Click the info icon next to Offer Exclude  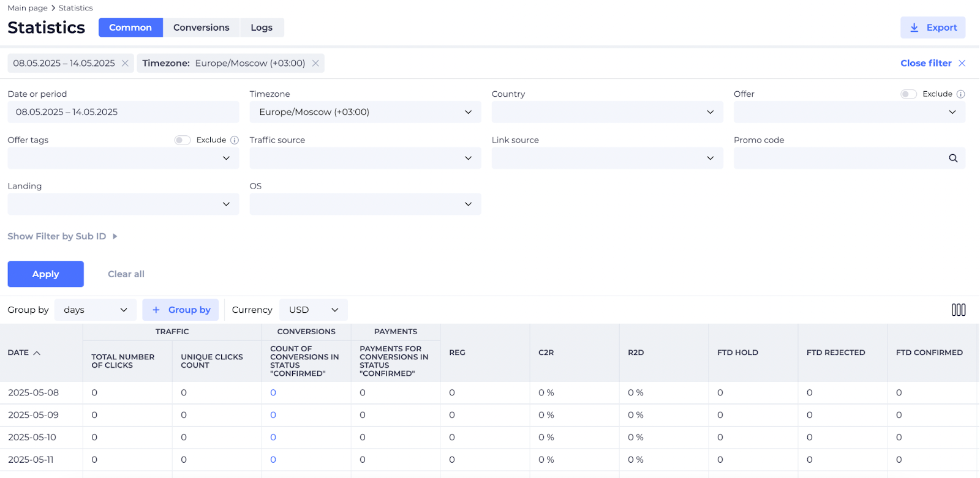click(x=960, y=94)
